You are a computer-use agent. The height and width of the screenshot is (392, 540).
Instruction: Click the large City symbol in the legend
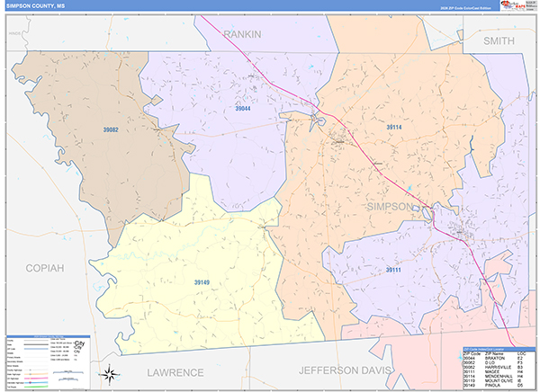pyautogui.click(x=78, y=343)
